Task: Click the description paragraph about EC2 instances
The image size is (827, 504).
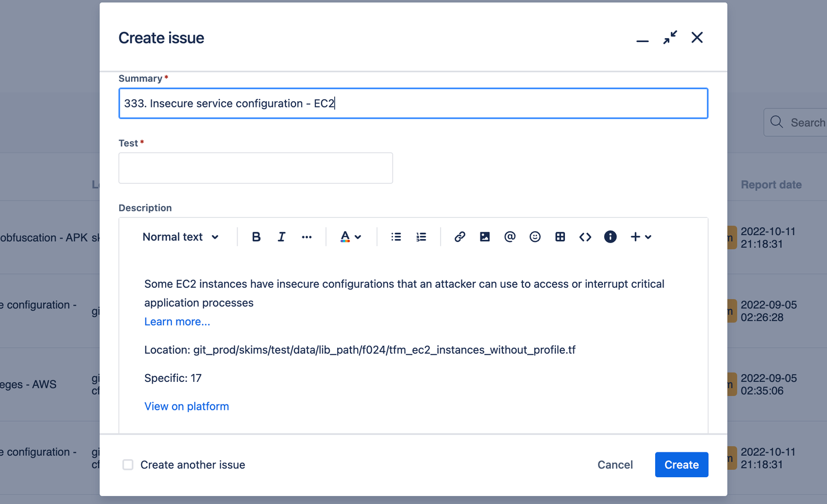Action: [404, 293]
